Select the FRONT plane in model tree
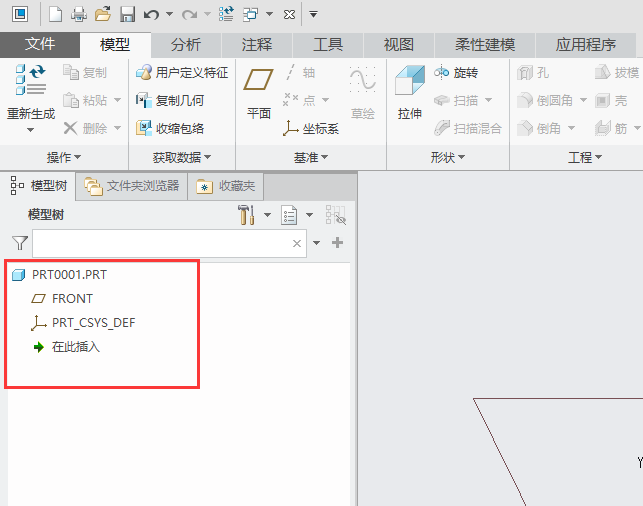Image resolution: width=643 pixels, height=506 pixels. tap(62, 299)
